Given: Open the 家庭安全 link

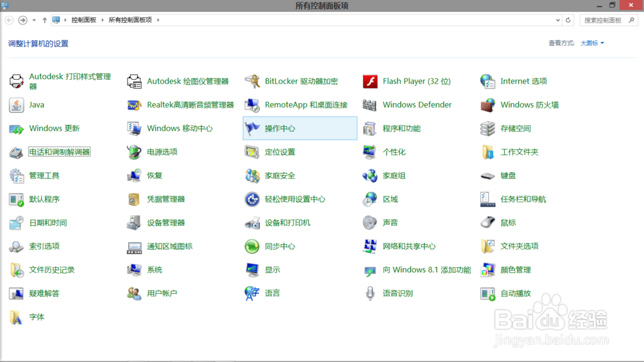Looking at the screenshot, I should (x=280, y=176).
